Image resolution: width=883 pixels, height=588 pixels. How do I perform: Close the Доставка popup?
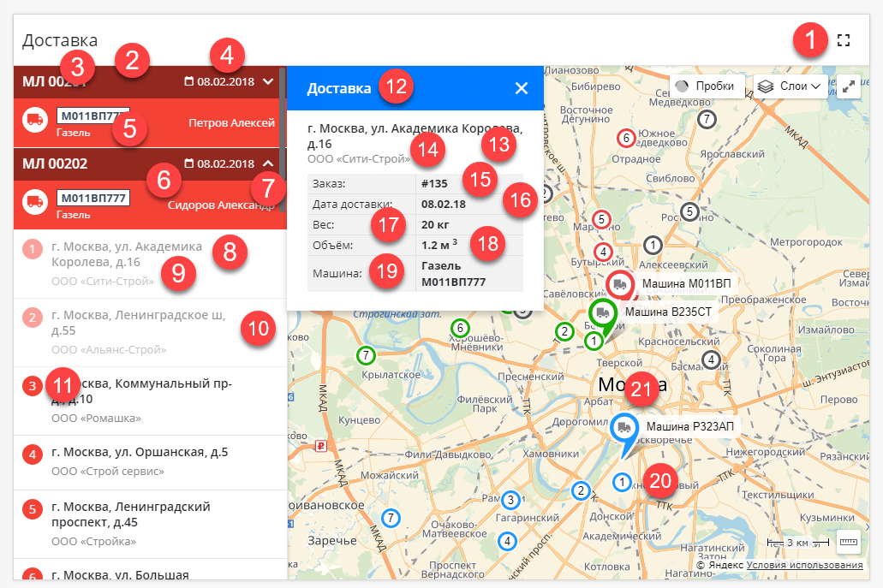(521, 88)
